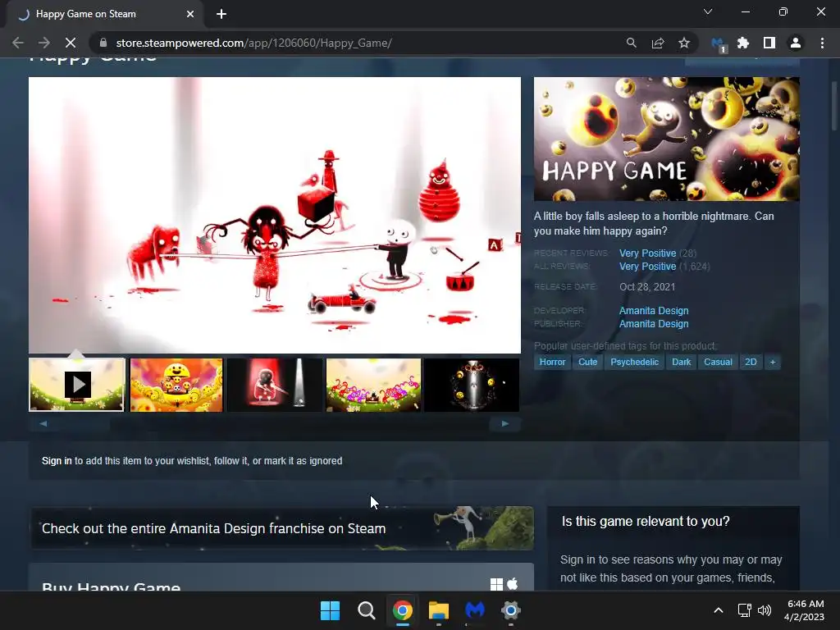View site information via the lock icon
The height and width of the screenshot is (630, 840).
(103, 43)
